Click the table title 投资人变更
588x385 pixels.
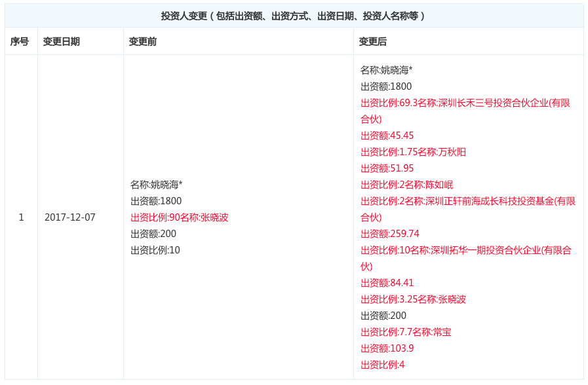(293, 16)
